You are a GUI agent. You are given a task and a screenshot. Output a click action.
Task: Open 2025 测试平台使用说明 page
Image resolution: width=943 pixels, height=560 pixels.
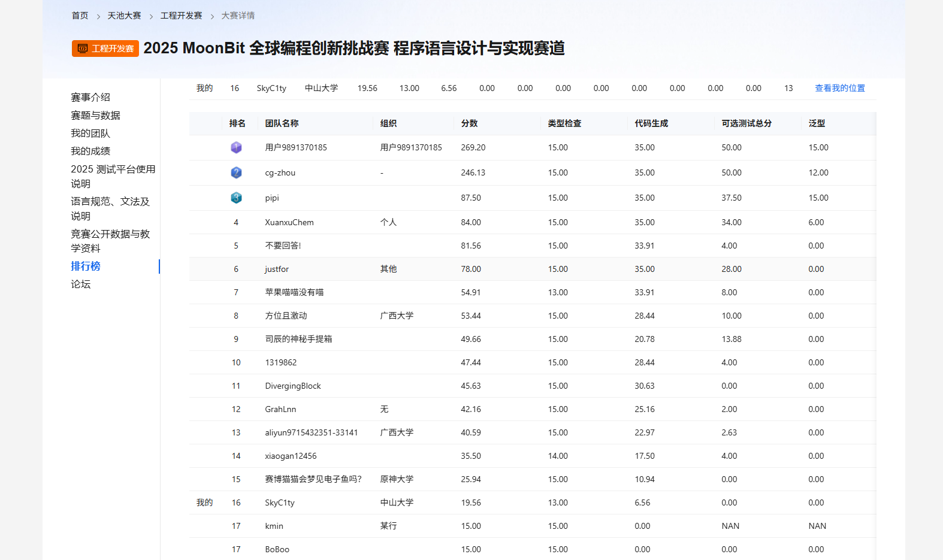(x=113, y=176)
